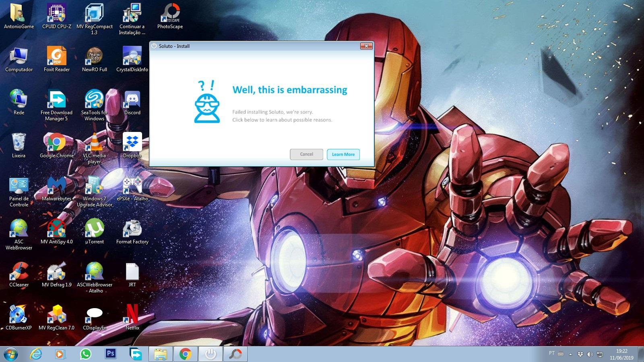
Task: Click Dropbox tray icon
Action: (580, 354)
